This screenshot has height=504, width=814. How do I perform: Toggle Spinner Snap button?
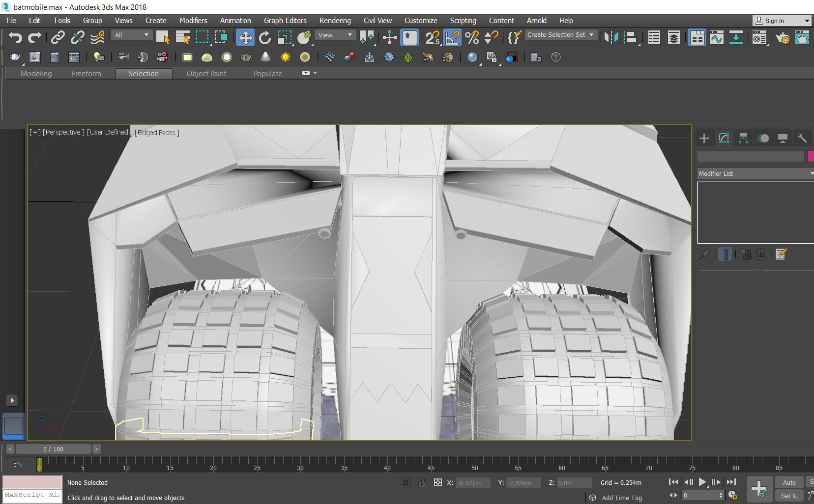(x=492, y=37)
